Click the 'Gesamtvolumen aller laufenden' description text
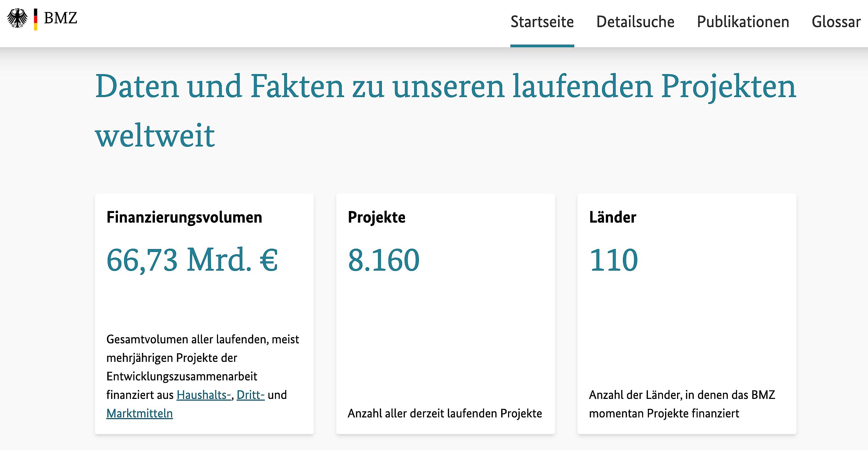 pyautogui.click(x=203, y=376)
